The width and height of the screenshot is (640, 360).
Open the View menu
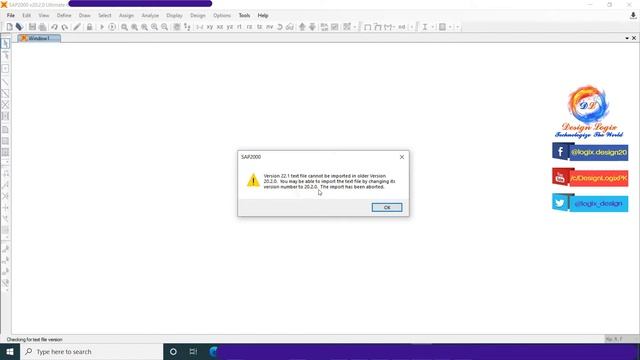(x=44, y=16)
